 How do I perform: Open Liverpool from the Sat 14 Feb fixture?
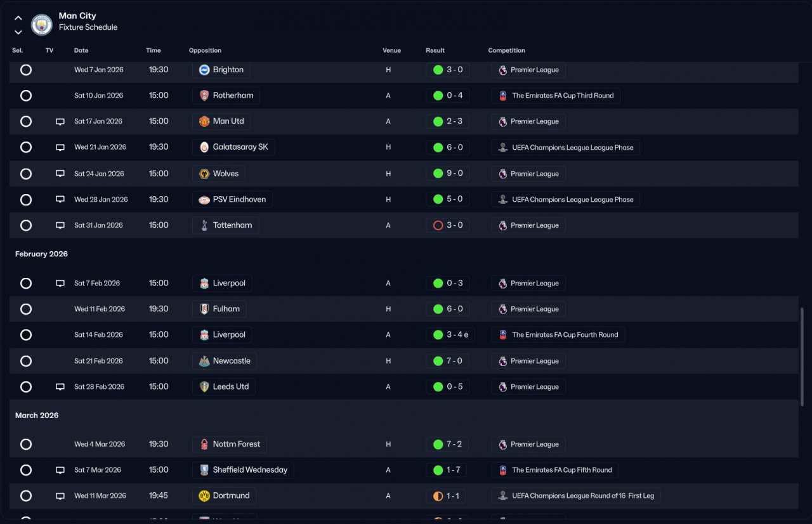[222, 335]
